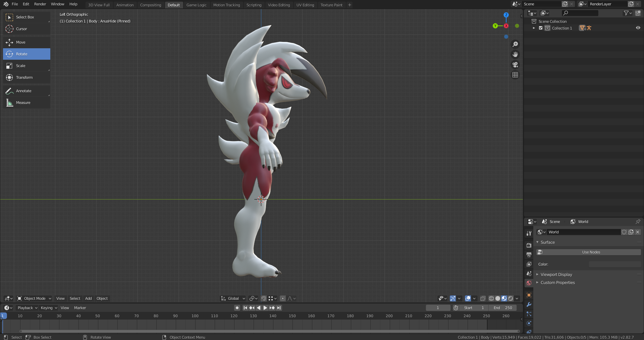Open the Render menu
Image resolution: width=644 pixels, height=340 pixels.
click(x=40, y=4)
